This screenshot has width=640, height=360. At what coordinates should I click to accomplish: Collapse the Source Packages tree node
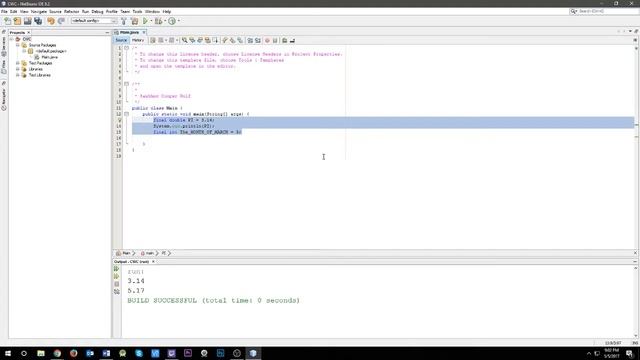click(18, 45)
